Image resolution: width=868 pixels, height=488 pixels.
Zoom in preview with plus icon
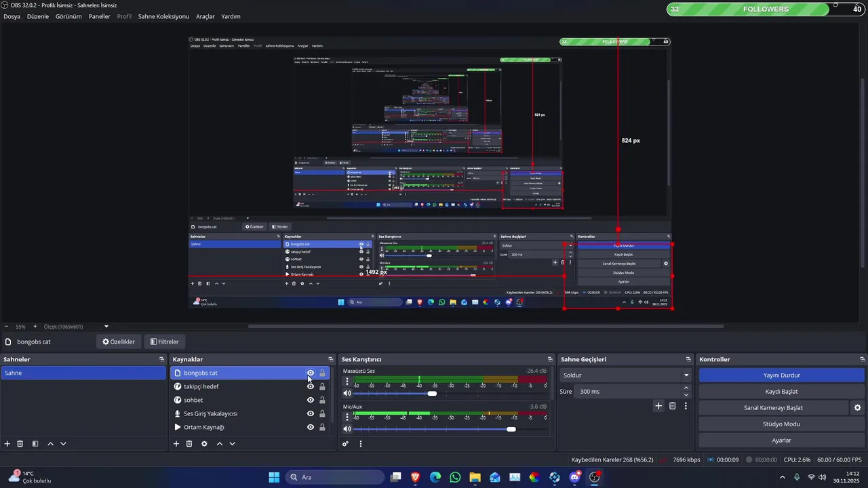point(35,327)
